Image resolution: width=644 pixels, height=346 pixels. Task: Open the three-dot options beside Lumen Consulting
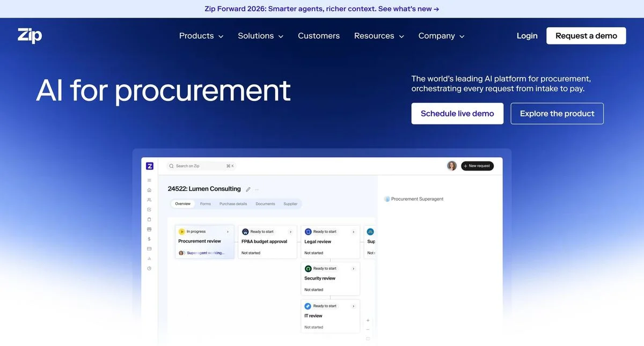click(257, 189)
